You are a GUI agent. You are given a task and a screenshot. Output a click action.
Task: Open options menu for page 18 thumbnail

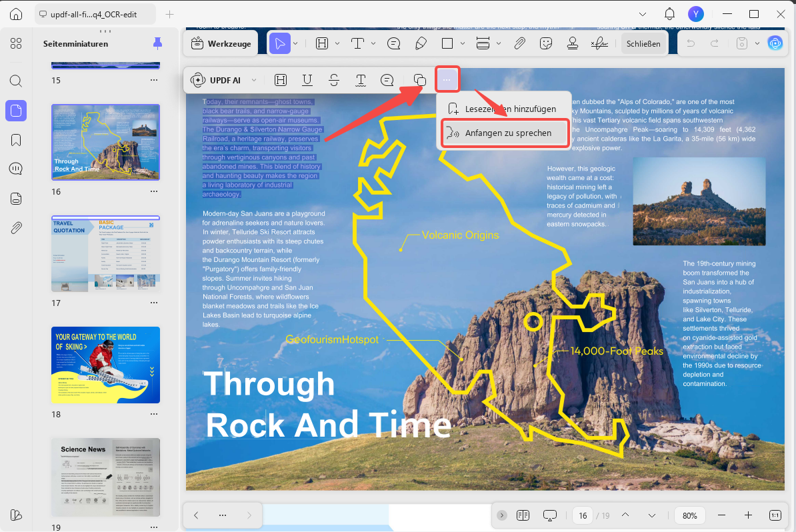pos(154,414)
